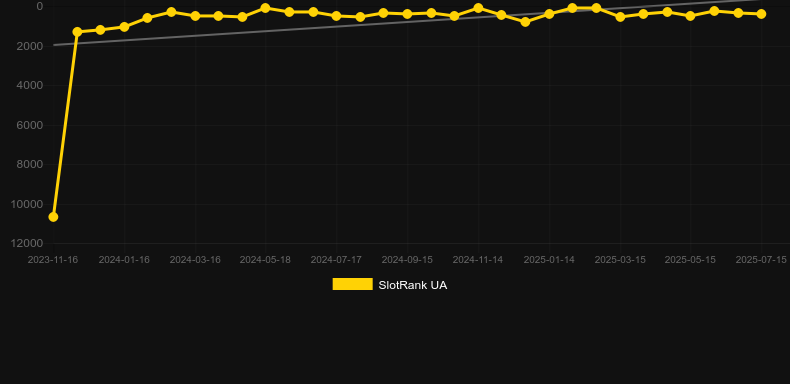Image resolution: width=790 pixels, height=384 pixels.
Task: Click the data point above 2024-01-16
Action: (124, 27)
